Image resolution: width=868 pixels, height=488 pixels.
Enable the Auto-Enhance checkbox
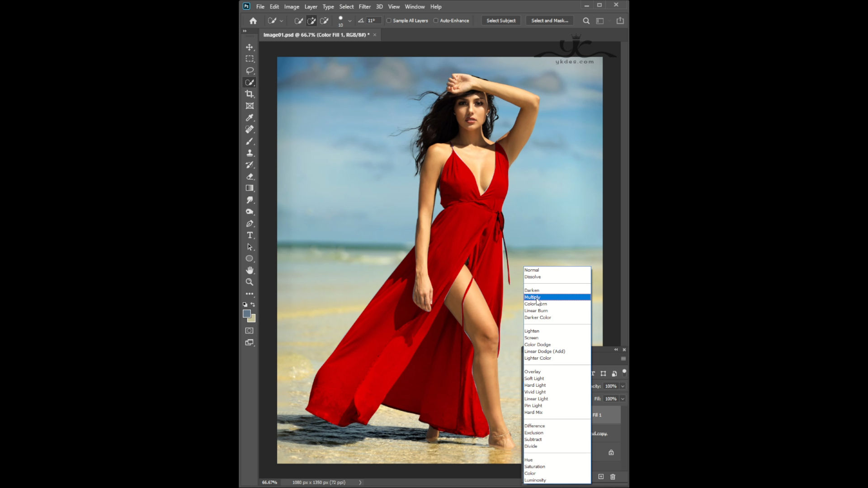436,20
